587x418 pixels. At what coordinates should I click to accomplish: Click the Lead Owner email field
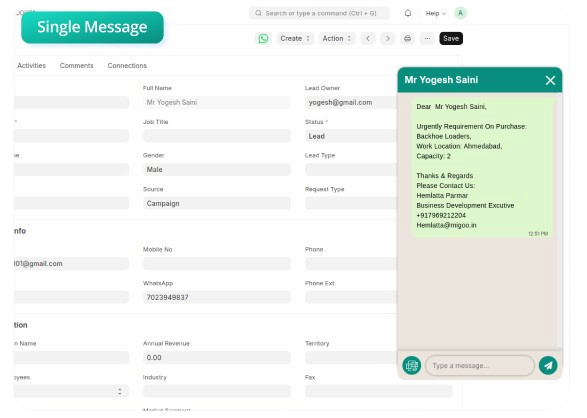[x=351, y=102]
